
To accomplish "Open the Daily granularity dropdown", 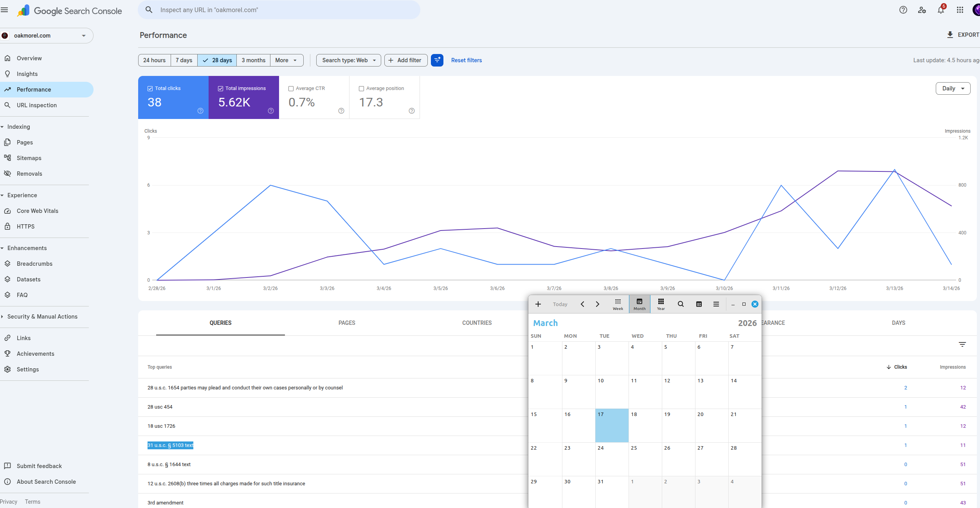I will point(953,88).
